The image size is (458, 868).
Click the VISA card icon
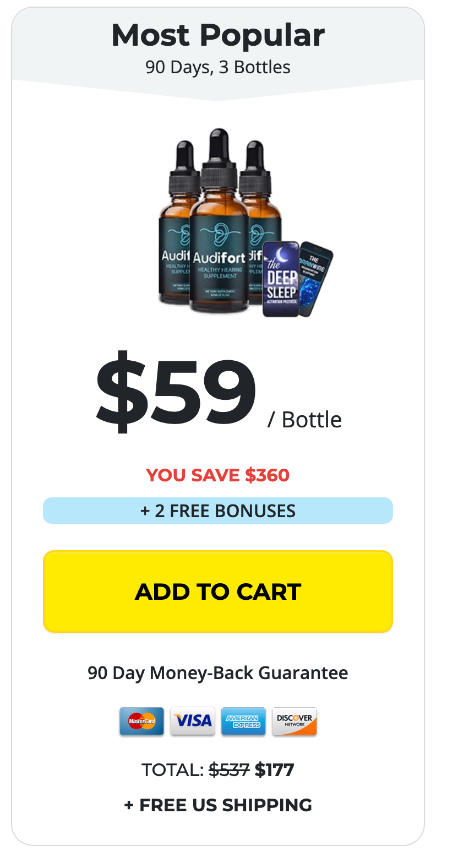[193, 721]
